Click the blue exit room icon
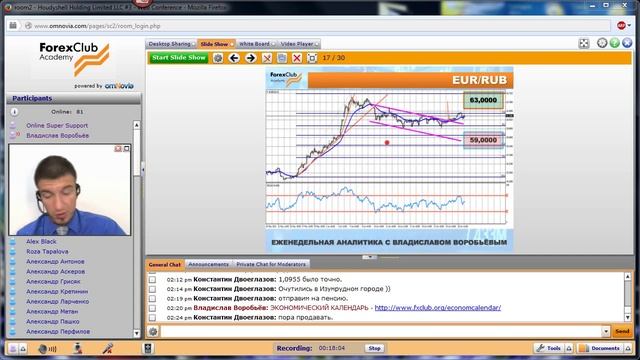The image size is (640, 360). [627, 43]
